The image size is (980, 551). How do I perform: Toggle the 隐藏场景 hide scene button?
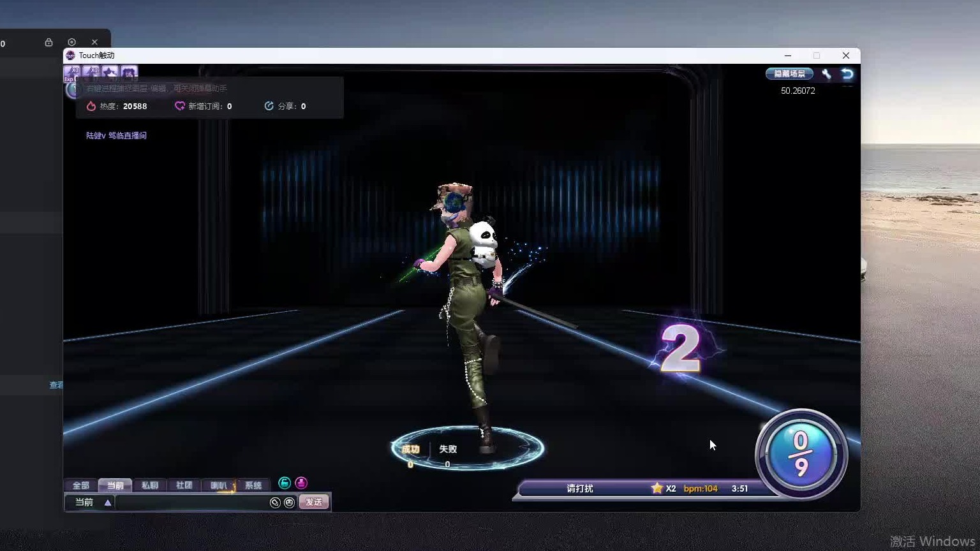[789, 74]
